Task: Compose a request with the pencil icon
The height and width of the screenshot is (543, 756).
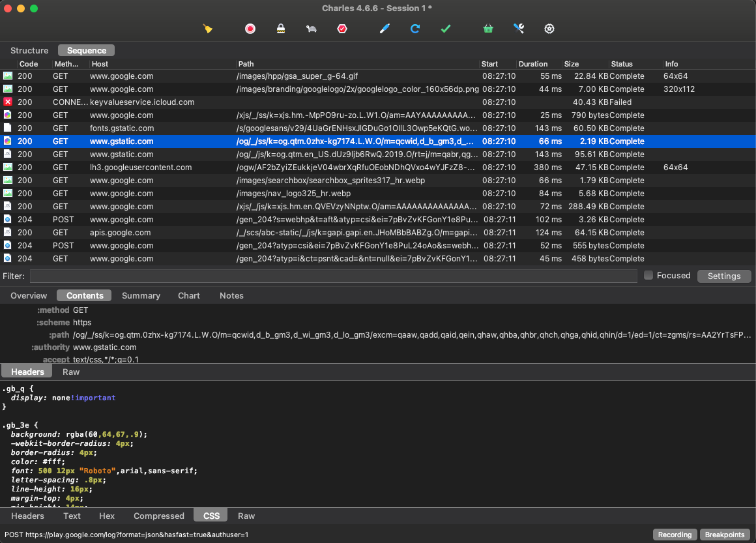Action: click(383, 29)
